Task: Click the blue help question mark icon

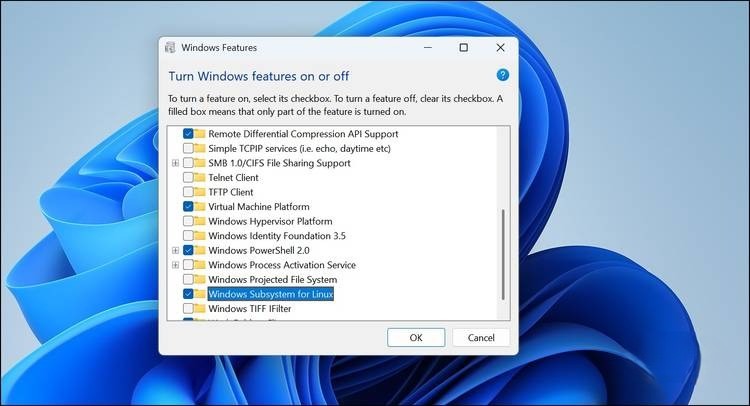Action: (x=503, y=75)
